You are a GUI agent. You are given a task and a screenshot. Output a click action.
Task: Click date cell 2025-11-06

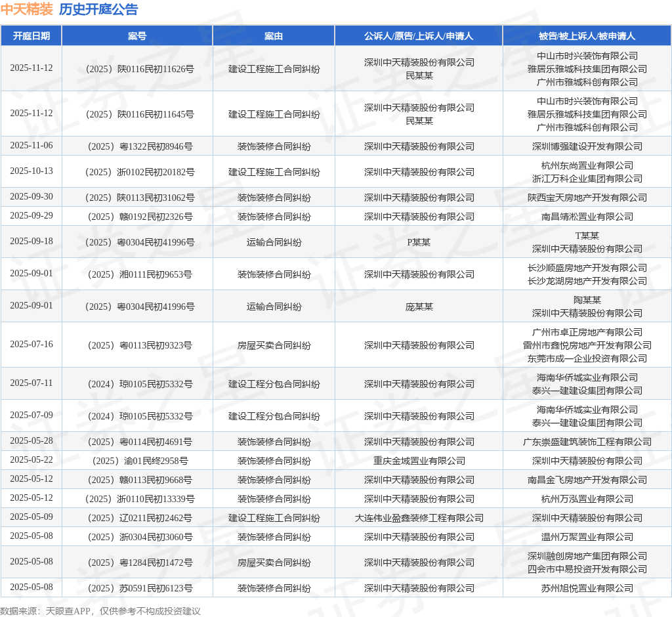pos(31,145)
